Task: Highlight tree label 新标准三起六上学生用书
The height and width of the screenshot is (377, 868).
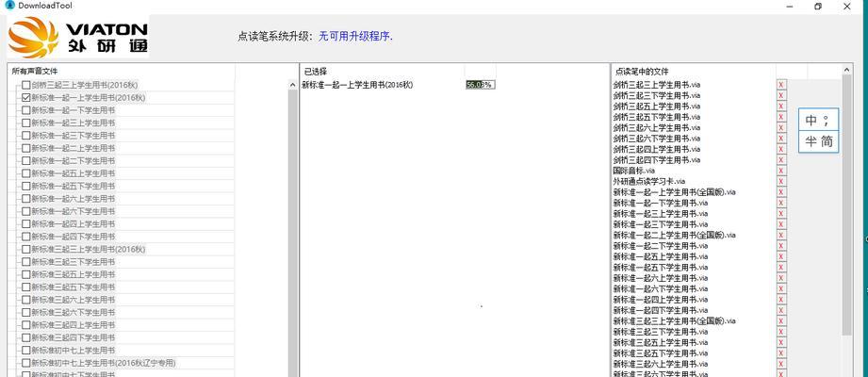Action: pyautogui.click(x=74, y=300)
